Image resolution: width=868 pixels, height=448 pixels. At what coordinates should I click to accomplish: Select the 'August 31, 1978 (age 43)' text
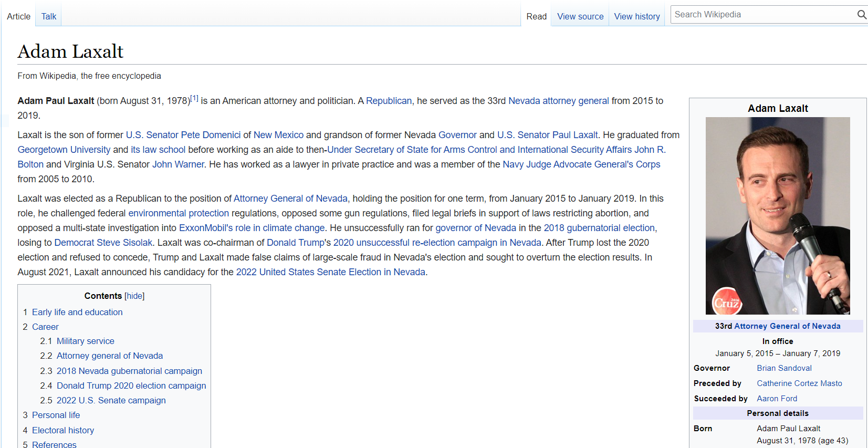point(802,441)
